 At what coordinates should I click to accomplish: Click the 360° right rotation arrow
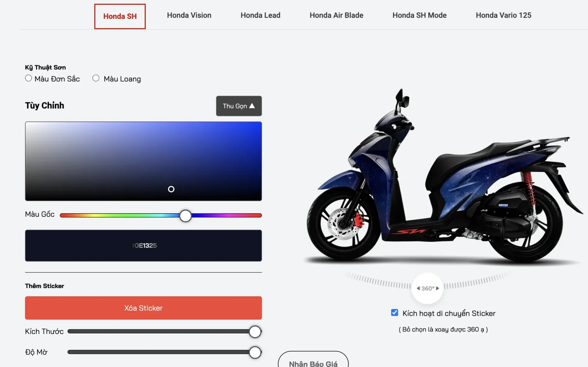438,288
